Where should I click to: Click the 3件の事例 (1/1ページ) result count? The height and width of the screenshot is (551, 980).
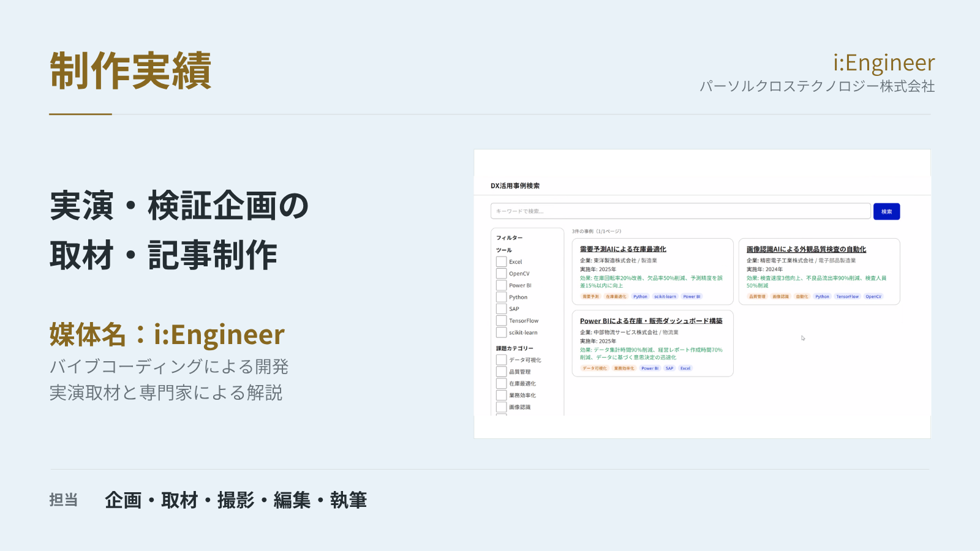tap(597, 231)
